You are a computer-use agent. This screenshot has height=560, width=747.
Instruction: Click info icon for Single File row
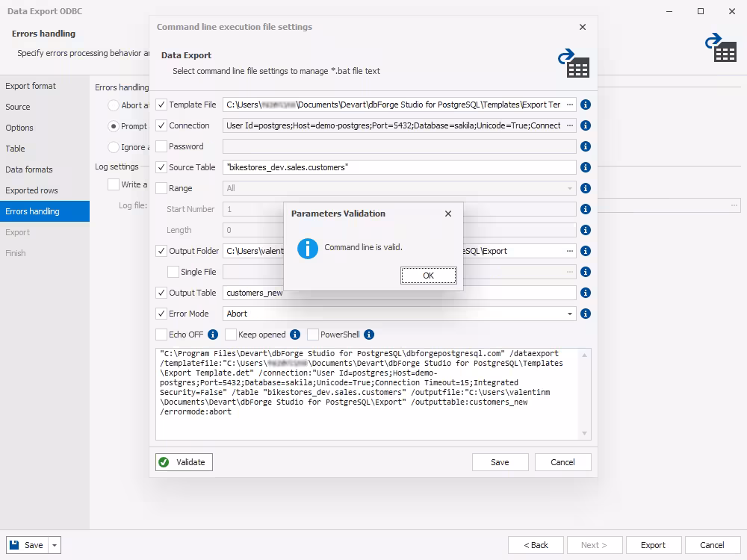pyautogui.click(x=586, y=272)
